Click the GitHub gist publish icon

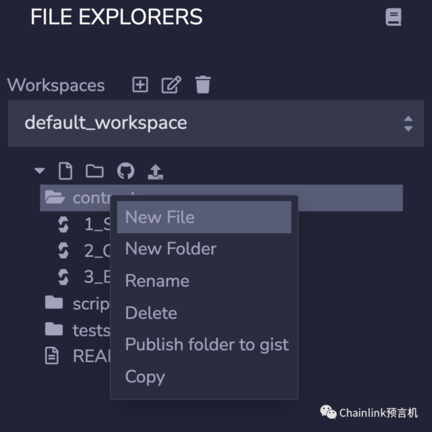126,171
